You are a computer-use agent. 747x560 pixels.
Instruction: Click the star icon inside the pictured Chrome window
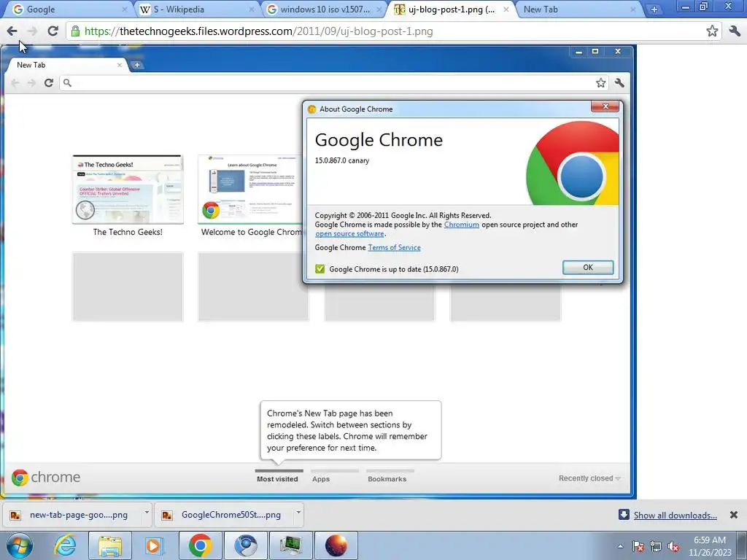[601, 83]
